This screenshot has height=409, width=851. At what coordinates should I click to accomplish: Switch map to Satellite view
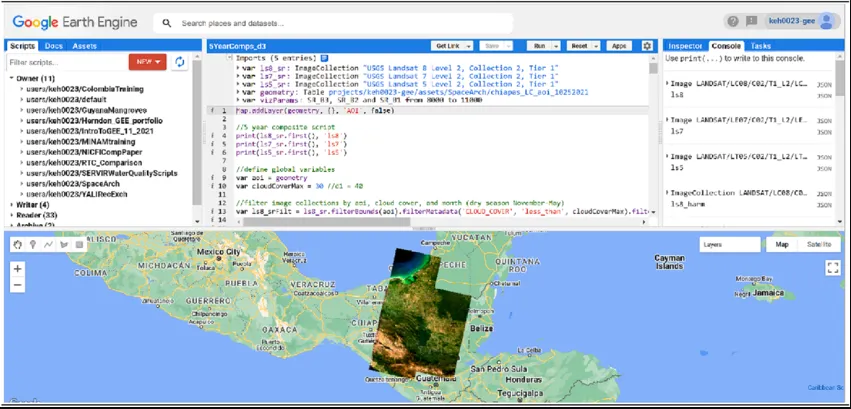pyautogui.click(x=818, y=244)
